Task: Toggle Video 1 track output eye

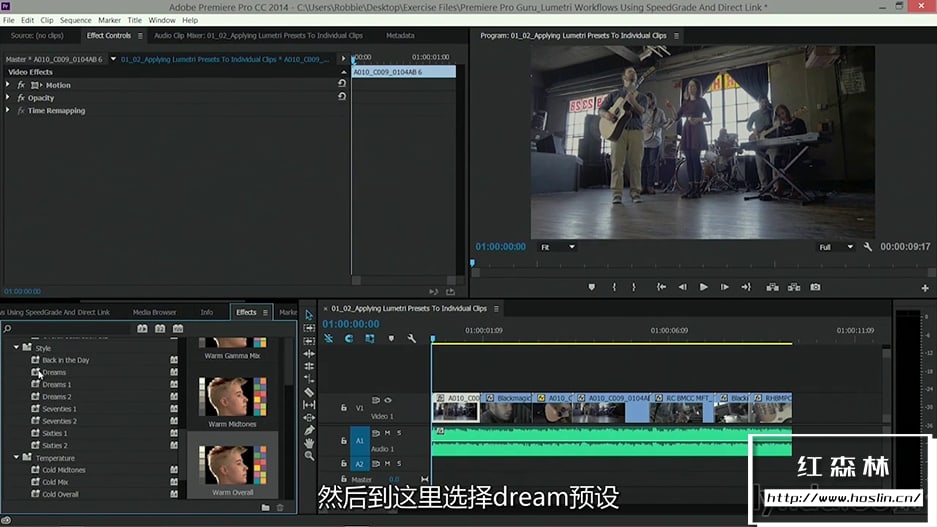Action: (x=388, y=400)
